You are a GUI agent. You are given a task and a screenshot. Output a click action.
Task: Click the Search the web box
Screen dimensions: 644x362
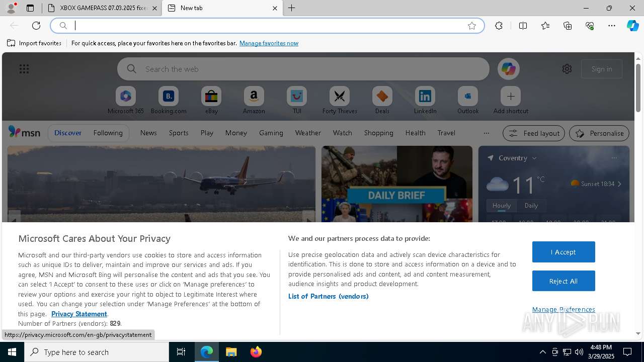(x=303, y=69)
